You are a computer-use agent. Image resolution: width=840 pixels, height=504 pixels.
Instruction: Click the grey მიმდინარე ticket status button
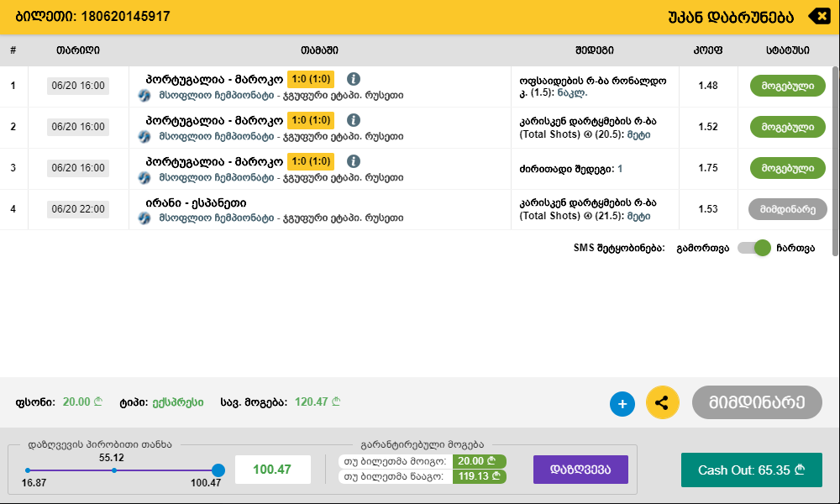point(757,402)
